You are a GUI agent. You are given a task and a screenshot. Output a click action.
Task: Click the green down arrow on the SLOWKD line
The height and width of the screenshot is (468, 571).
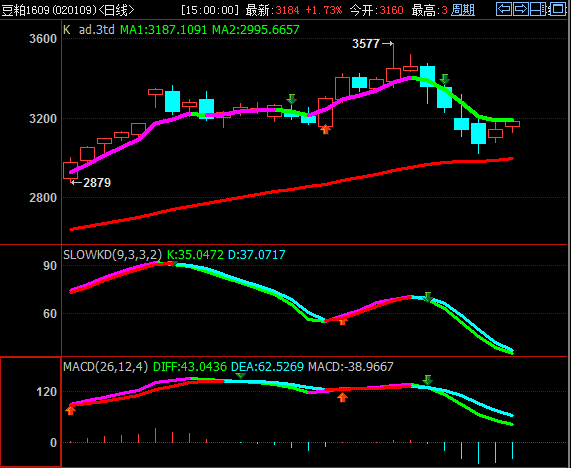coord(428,297)
